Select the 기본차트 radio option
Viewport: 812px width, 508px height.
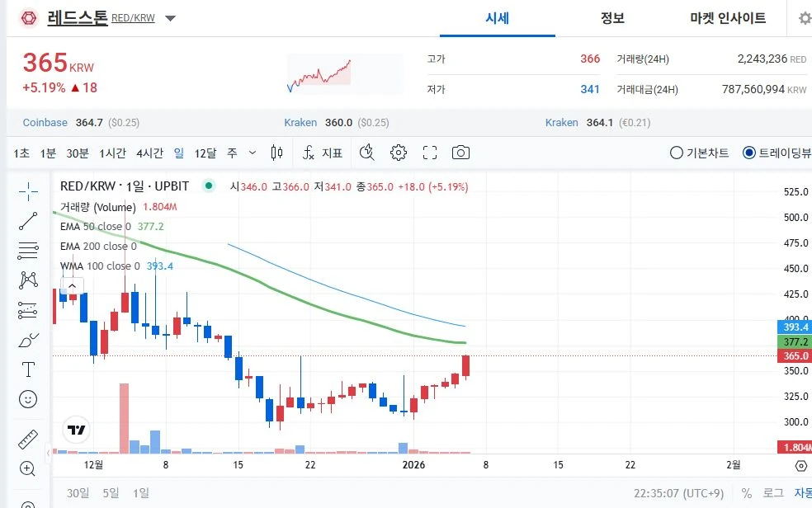click(699, 153)
